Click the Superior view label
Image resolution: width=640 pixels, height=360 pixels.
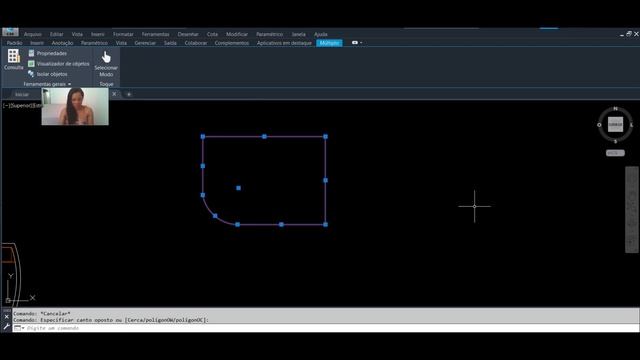tap(22, 106)
